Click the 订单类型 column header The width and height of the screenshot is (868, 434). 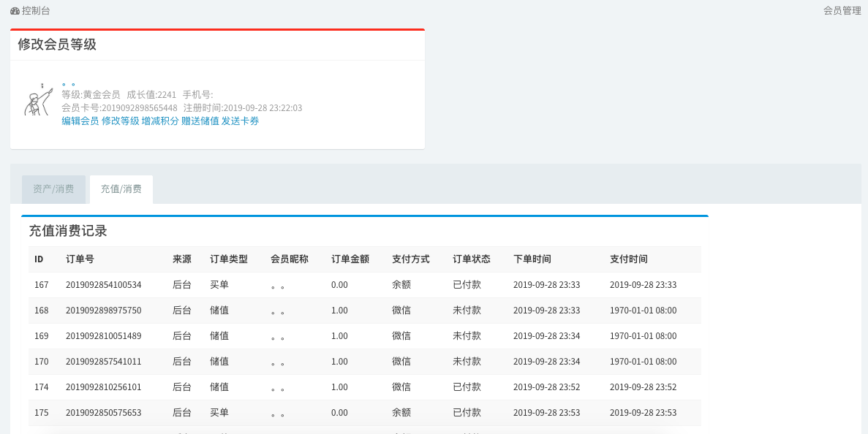point(229,259)
